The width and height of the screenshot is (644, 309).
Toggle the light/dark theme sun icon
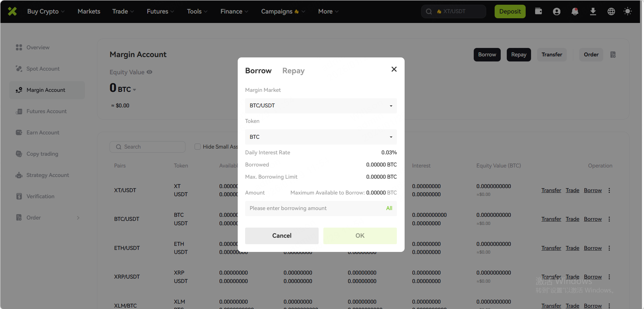(x=627, y=11)
